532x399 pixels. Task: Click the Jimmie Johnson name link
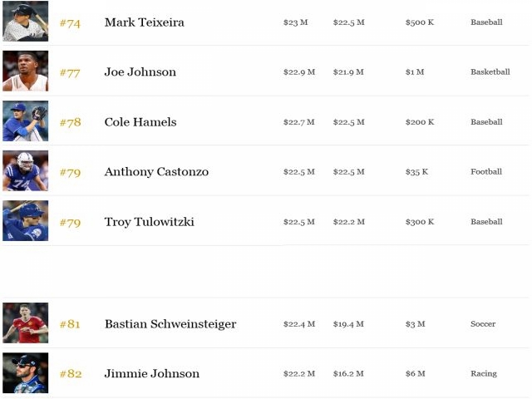click(151, 373)
